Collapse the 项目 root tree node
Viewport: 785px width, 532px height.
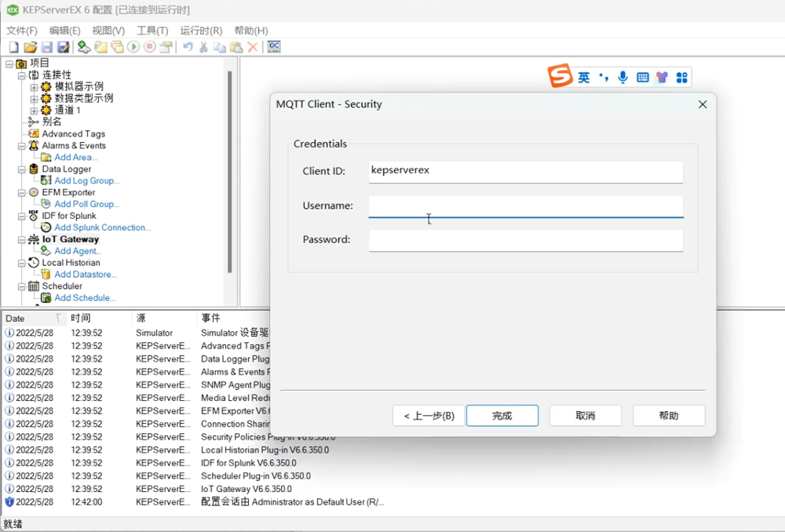tap(9, 64)
